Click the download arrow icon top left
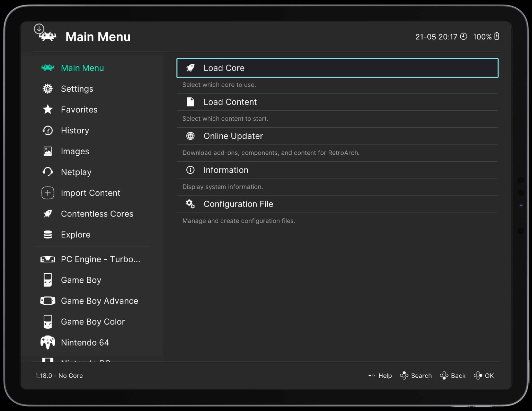 coord(39,29)
